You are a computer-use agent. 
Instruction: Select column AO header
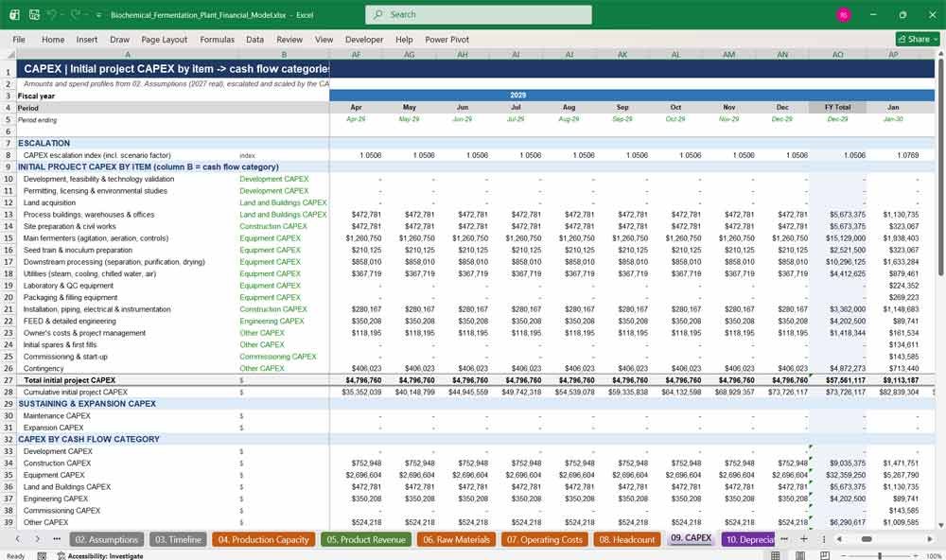click(838, 54)
